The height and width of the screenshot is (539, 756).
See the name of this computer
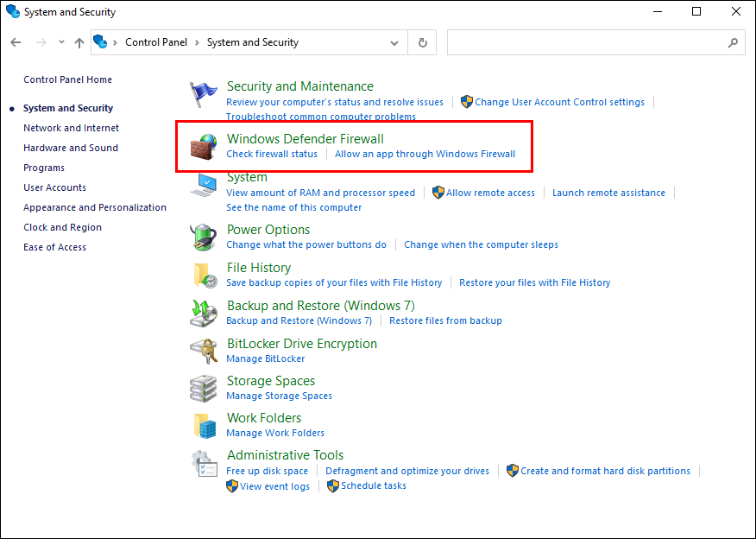(293, 207)
